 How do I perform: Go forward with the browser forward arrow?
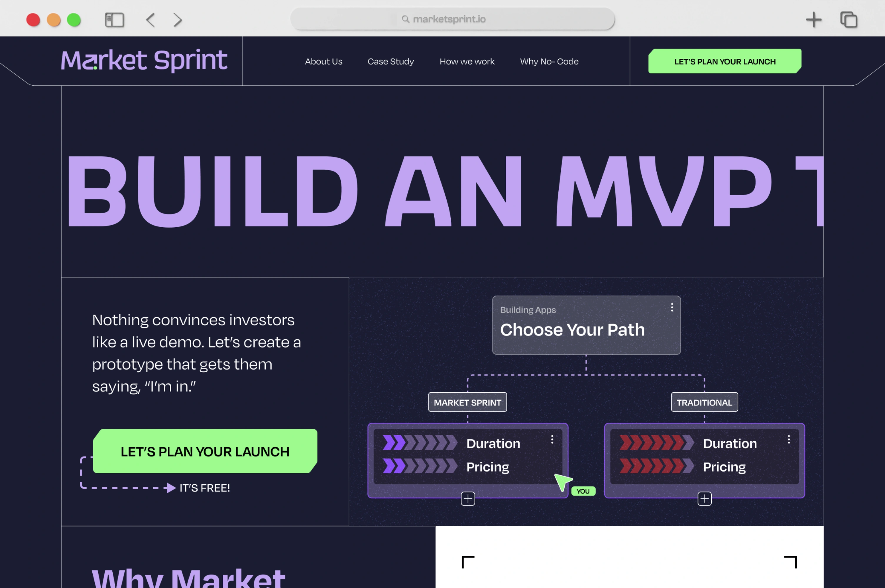click(x=177, y=20)
